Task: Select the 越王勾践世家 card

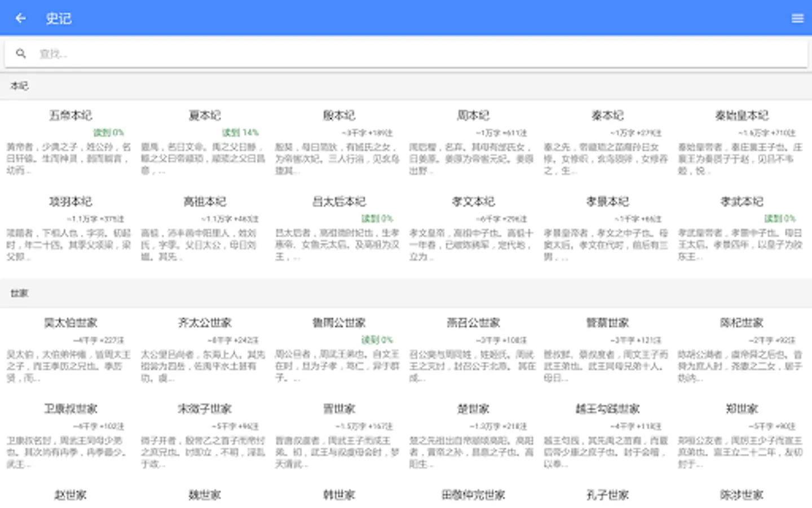Action: click(607, 436)
